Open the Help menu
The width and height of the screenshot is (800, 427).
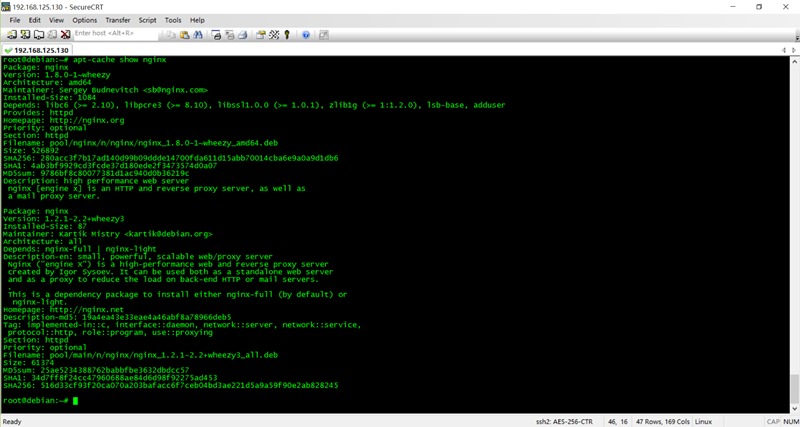click(x=197, y=20)
